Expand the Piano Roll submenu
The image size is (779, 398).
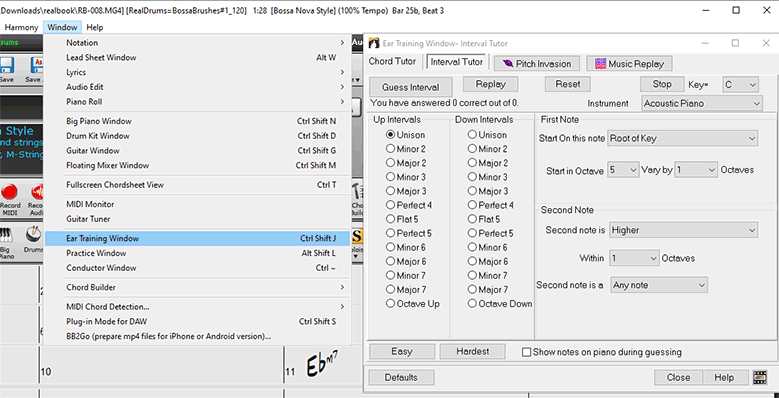tap(197, 101)
